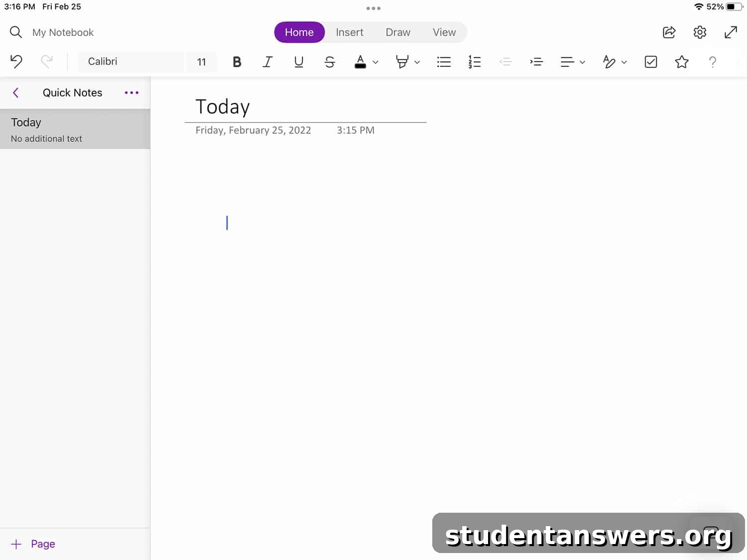Place cursor at the note text caret
This screenshot has width=747, height=560.
(x=227, y=223)
